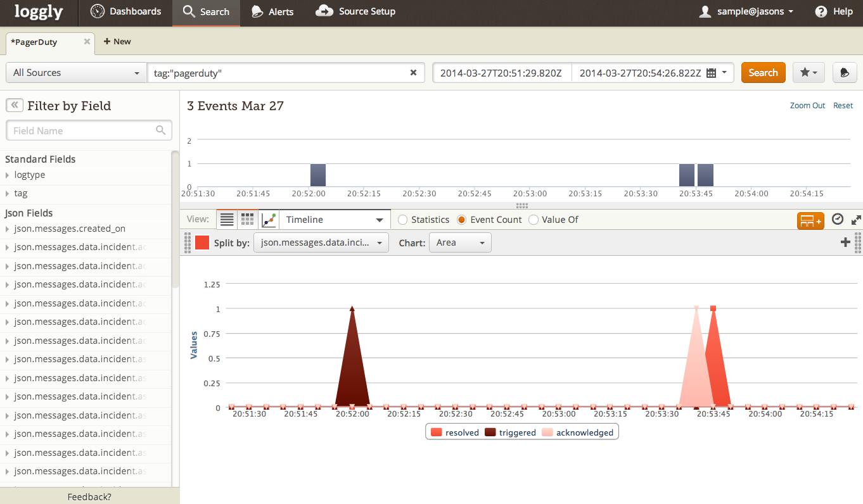Click the alert bell icon beside the star button
This screenshot has width=863, height=504.
pos(845,73)
